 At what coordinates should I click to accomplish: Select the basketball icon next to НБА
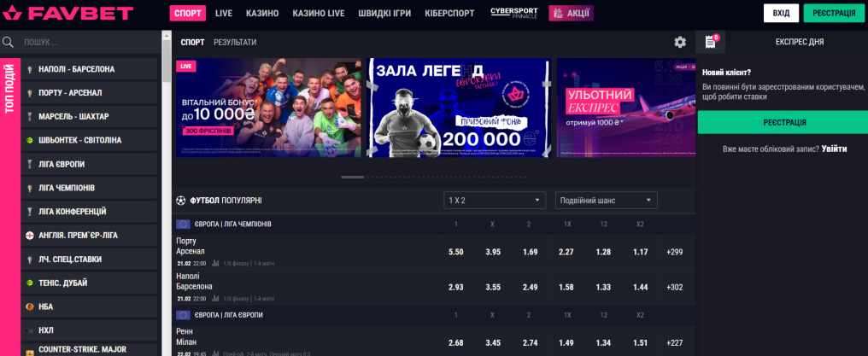pyautogui.click(x=30, y=306)
